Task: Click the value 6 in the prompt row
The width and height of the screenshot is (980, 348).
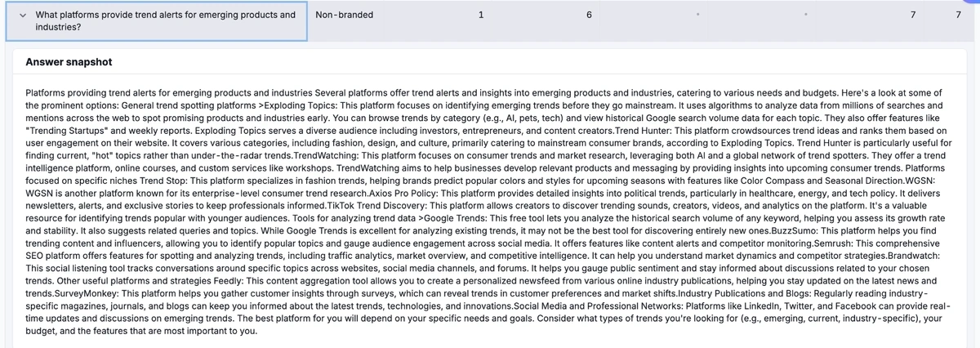Action: point(589,15)
